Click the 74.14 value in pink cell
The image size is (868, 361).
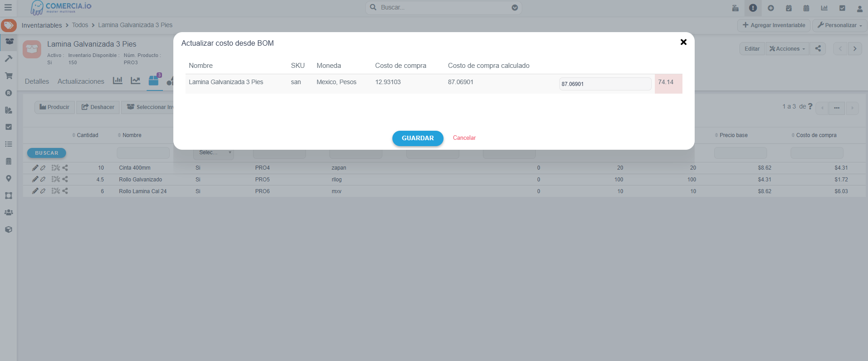pyautogui.click(x=666, y=82)
